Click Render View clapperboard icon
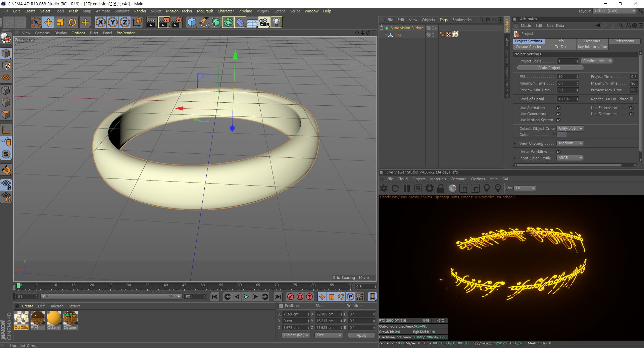Screen dimensions: 644x348 tap(152, 22)
